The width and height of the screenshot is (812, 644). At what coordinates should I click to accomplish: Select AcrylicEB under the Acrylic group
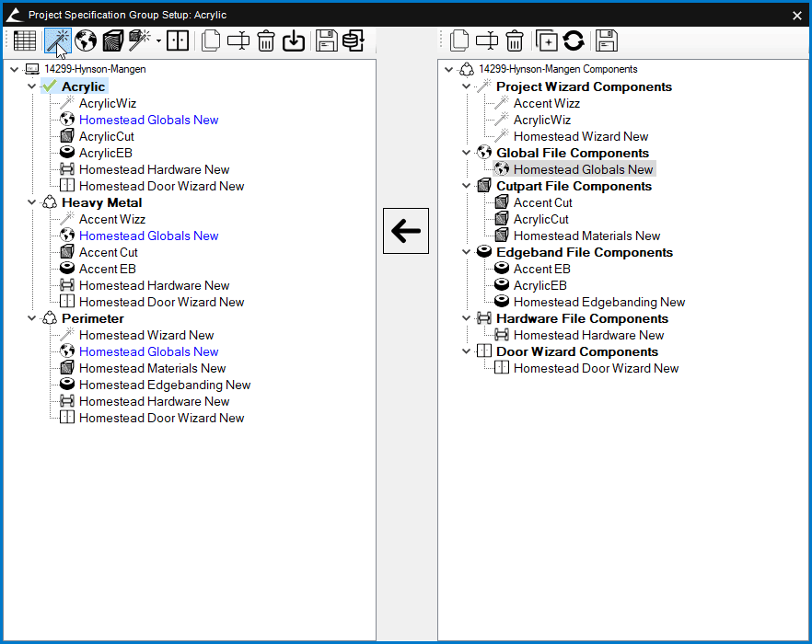pyautogui.click(x=105, y=153)
